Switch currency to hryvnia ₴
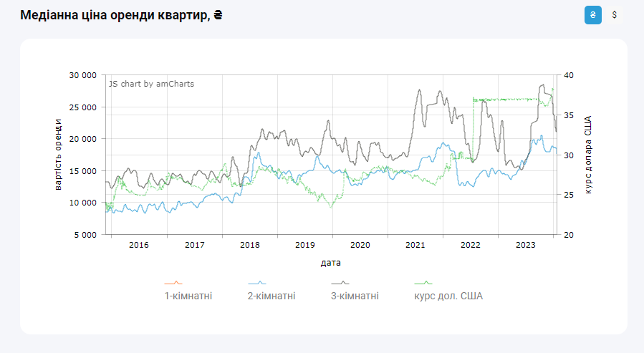Viewport: 644px width, 353px height. coord(592,15)
